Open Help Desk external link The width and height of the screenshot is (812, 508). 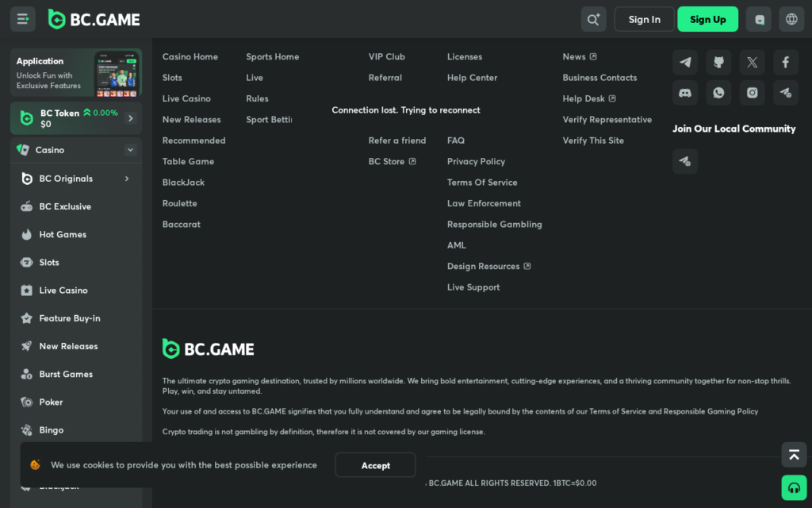point(589,98)
